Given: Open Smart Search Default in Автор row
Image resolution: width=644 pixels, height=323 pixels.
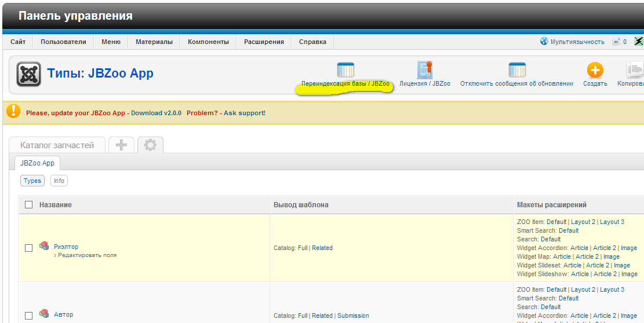Looking at the screenshot, I should coord(569,298).
